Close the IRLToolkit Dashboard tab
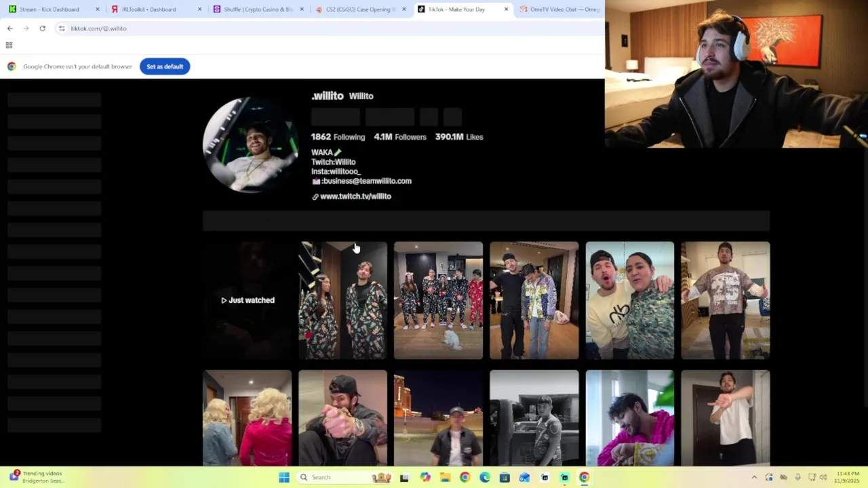The height and width of the screenshot is (488, 868). (x=199, y=9)
